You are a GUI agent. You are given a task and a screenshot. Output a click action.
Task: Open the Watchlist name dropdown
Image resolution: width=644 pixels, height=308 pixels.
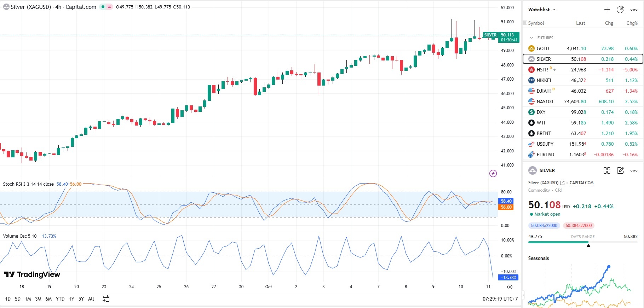[x=542, y=10]
